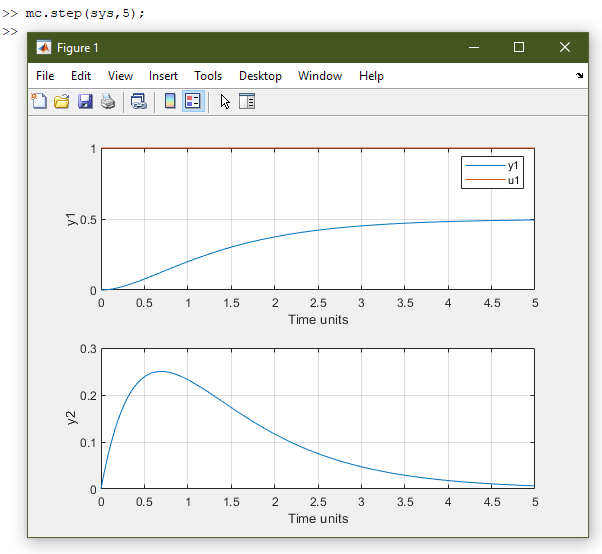Click the Save Figure floppy icon
602x554 pixels.
pyautogui.click(x=85, y=102)
